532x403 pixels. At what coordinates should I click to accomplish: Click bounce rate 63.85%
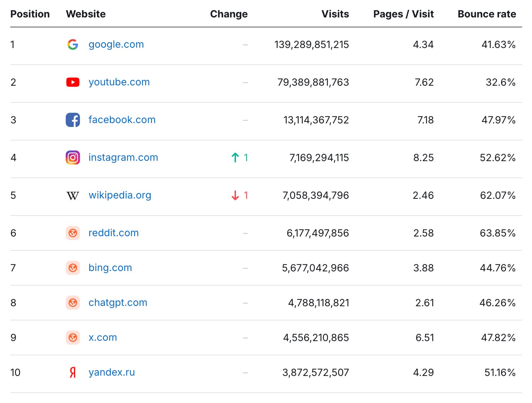point(498,233)
